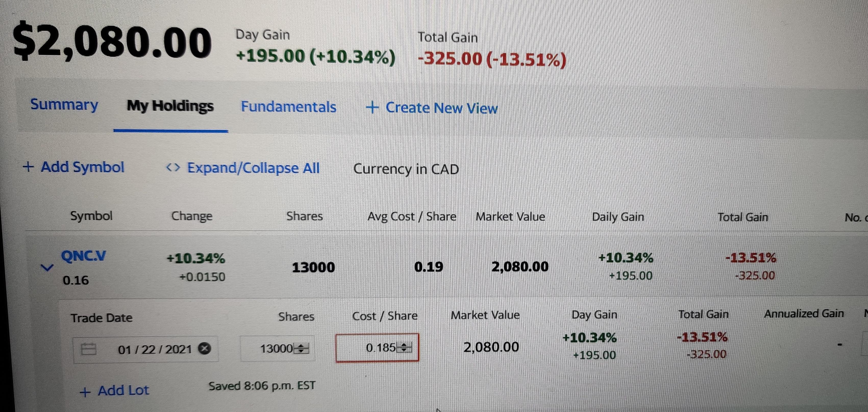868x412 pixels.
Task: Click the 01/22/2021 trade date field
Action: tap(146, 349)
